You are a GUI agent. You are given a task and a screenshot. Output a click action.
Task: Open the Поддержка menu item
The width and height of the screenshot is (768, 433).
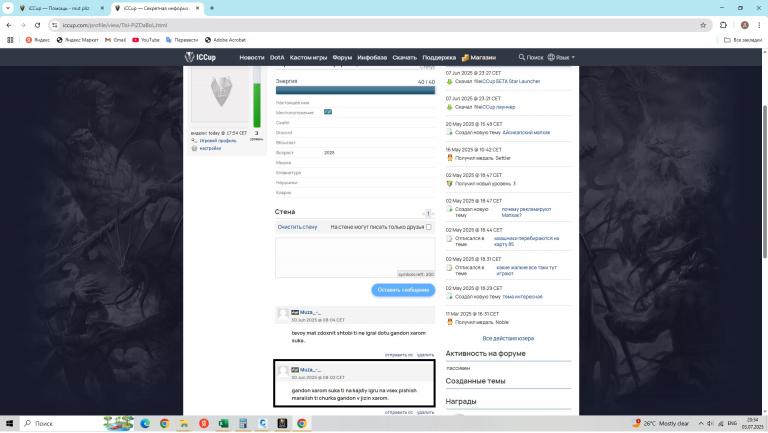pyautogui.click(x=439, y=57)
